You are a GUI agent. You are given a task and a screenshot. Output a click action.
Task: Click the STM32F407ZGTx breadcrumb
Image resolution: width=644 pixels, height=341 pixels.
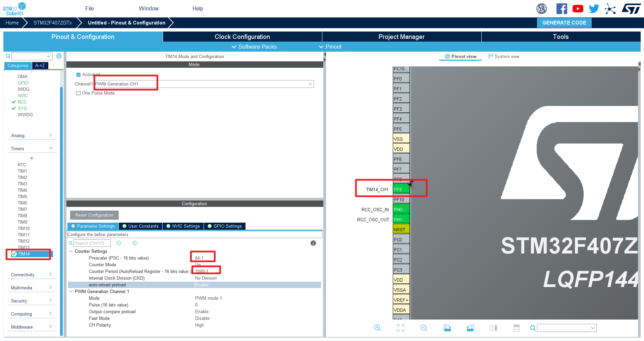pyautogui.click(x=53, y=23)
